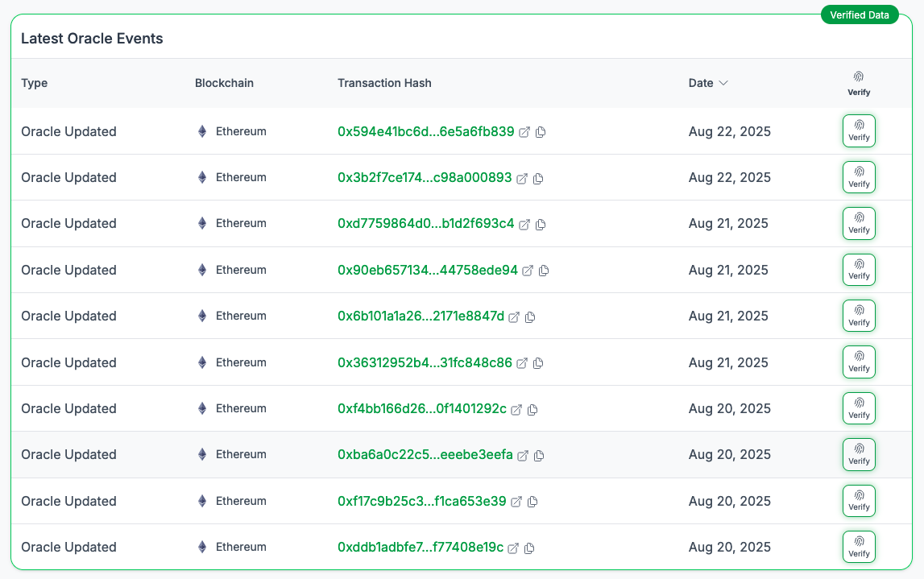This screenshot has width=924, height=579.
Task: Open the 0xba6a0c22c5...eeebe3eefa hash link
Action: [x=425, y=455]
